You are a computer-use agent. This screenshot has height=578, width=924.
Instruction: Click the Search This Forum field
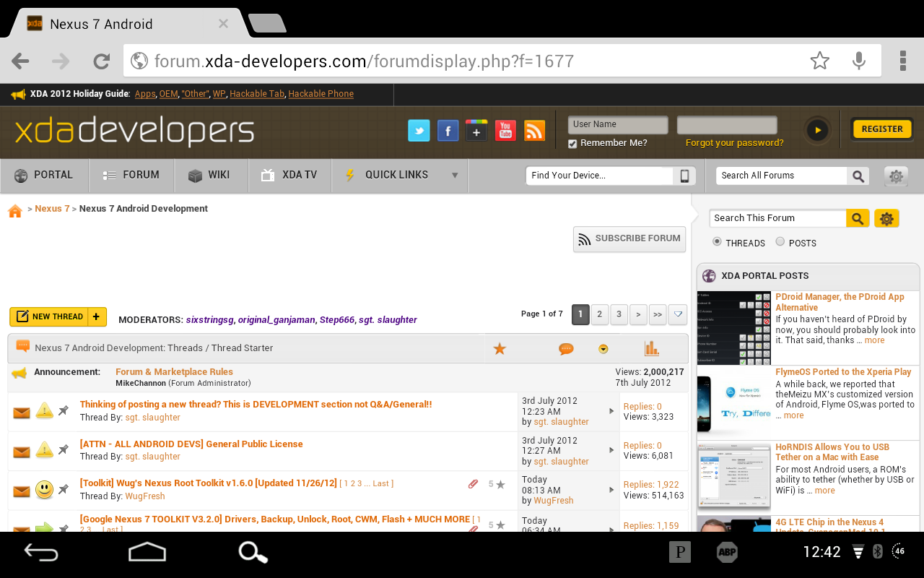(x=777, y=218)
